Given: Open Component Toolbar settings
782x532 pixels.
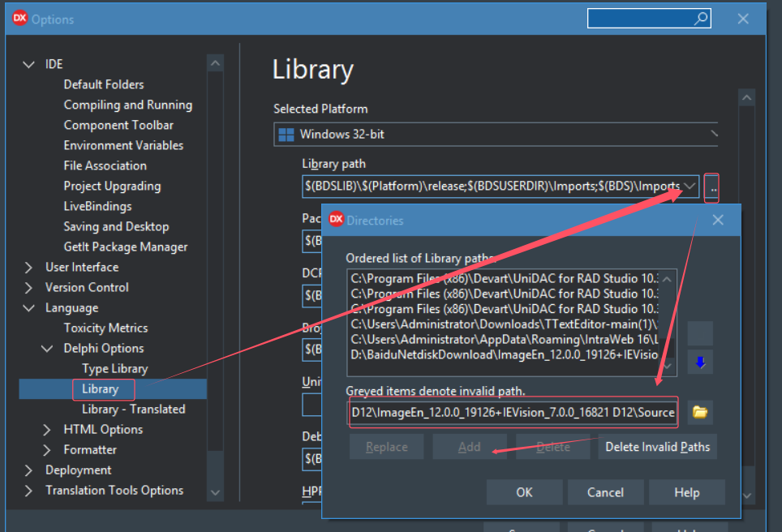Looking at the screenshot, I should pyautogui.click(x=118, y=125).
